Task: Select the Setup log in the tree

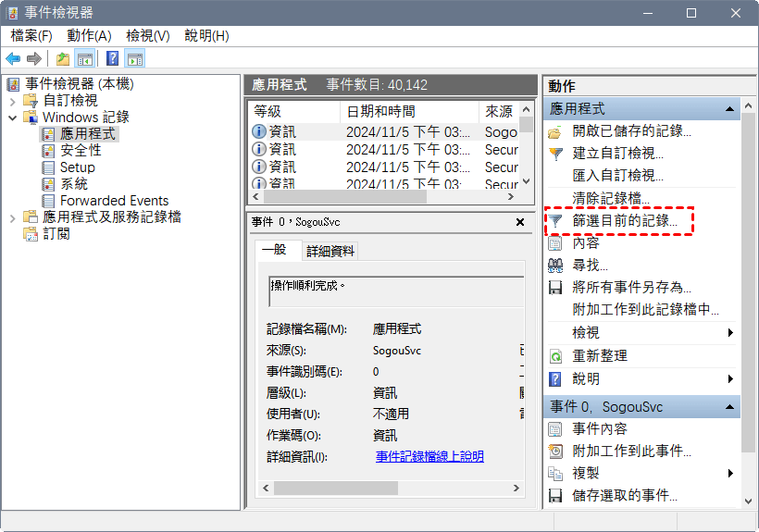Action: [x=78, y=167]
